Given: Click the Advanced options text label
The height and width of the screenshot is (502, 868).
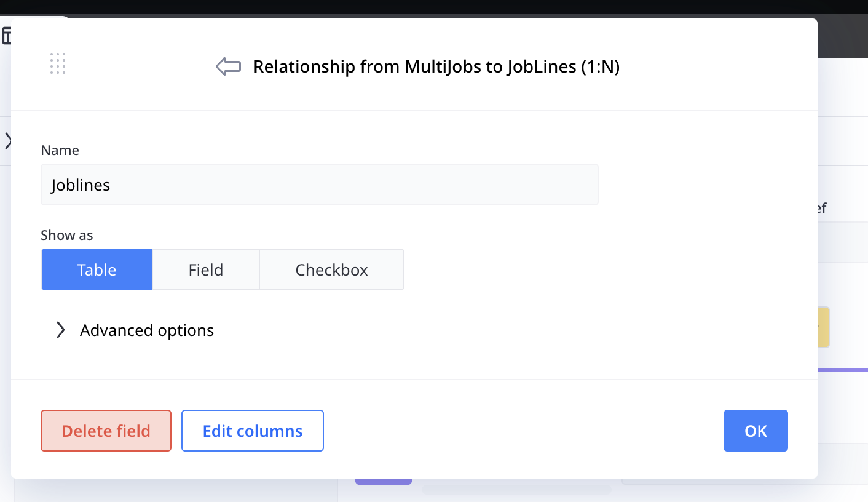Looking at the screenshot, I should click(x=147, y=330).
